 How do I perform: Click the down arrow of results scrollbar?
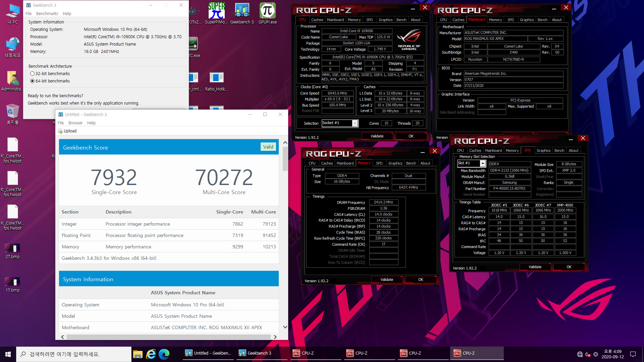pos(285,327)
